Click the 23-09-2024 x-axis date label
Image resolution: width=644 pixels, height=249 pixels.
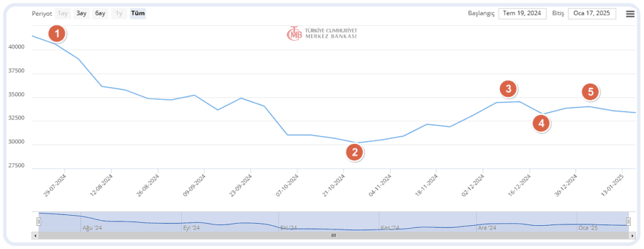(240, 185)
